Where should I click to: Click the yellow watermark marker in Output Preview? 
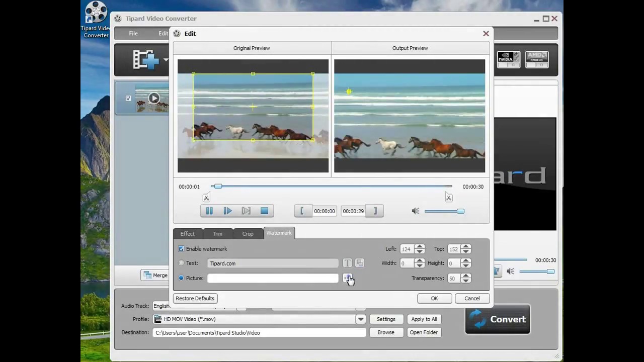(349, 92)
